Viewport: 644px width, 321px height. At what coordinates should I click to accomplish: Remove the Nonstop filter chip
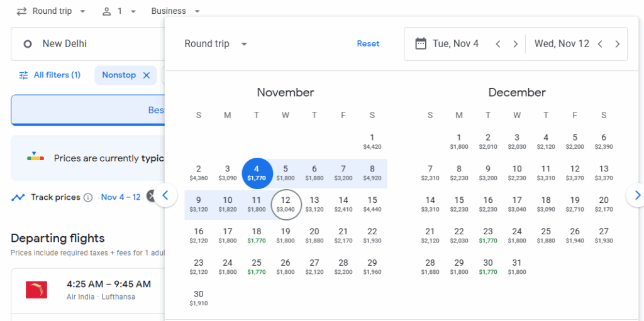pos(147,75)
